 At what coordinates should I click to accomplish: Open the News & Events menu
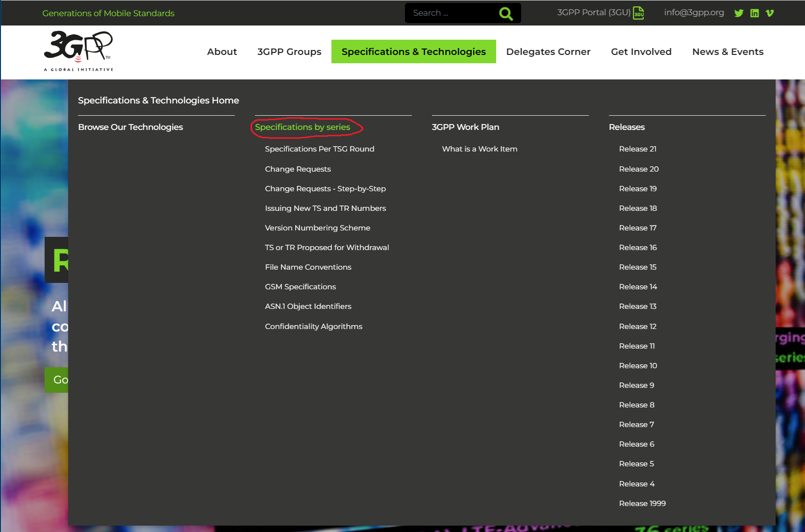[x=728, y=51]
